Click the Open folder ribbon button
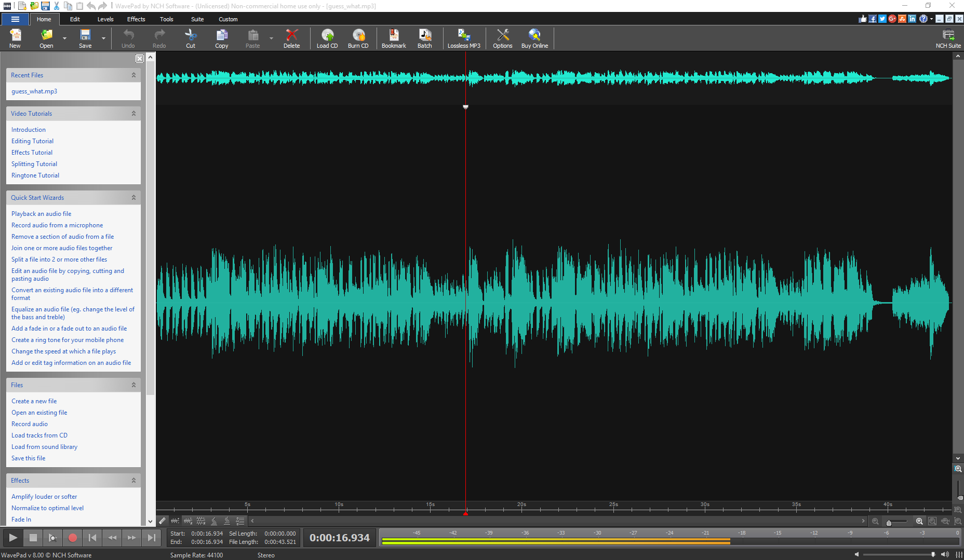 coord(46,38)
